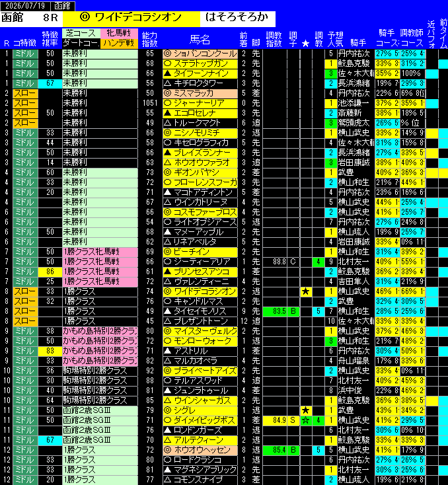
Task: Click the 芝コース light green legend
Action: pos(81,33)
